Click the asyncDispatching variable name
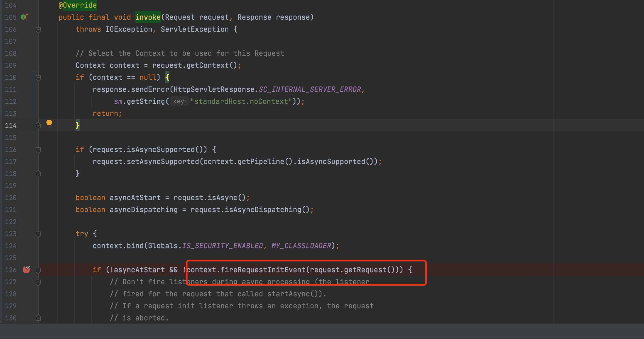 click(x=143, y=210)
